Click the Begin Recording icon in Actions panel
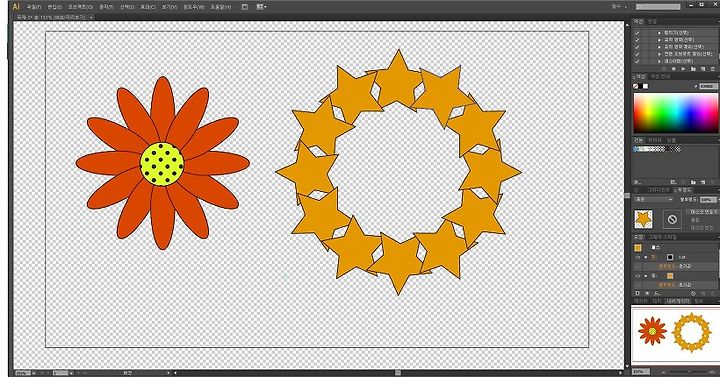This screenshot has height=377, width=720. 674,69
